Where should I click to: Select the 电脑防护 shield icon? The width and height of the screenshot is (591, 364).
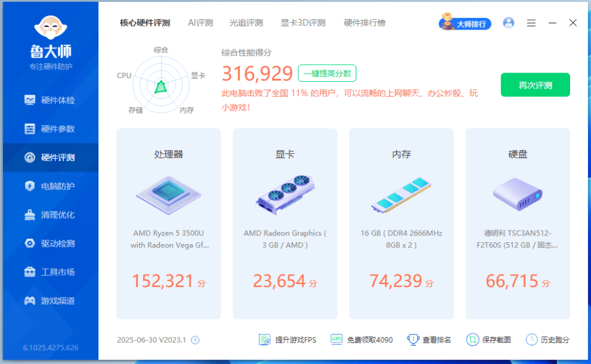click(30, 186)
